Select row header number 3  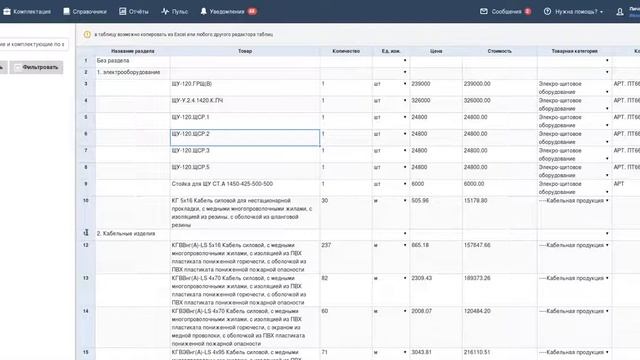pyautogui.click(x=86, y=88)
